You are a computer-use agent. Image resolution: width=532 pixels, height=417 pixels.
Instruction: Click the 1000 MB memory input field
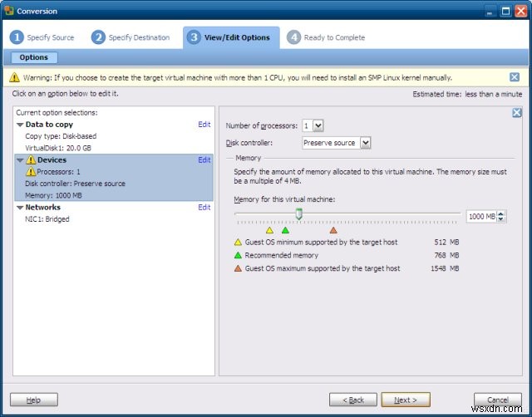point(482,216)
